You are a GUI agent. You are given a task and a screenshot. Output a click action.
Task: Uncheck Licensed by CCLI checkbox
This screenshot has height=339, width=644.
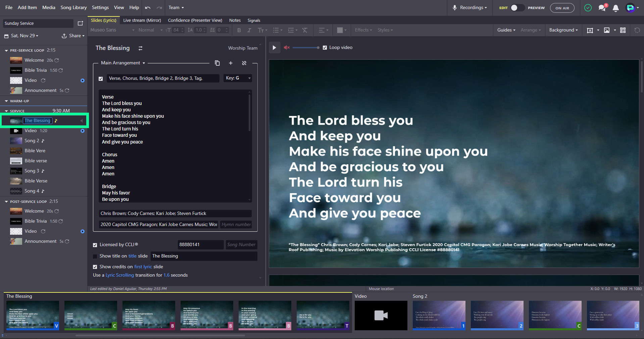(95, 245)
